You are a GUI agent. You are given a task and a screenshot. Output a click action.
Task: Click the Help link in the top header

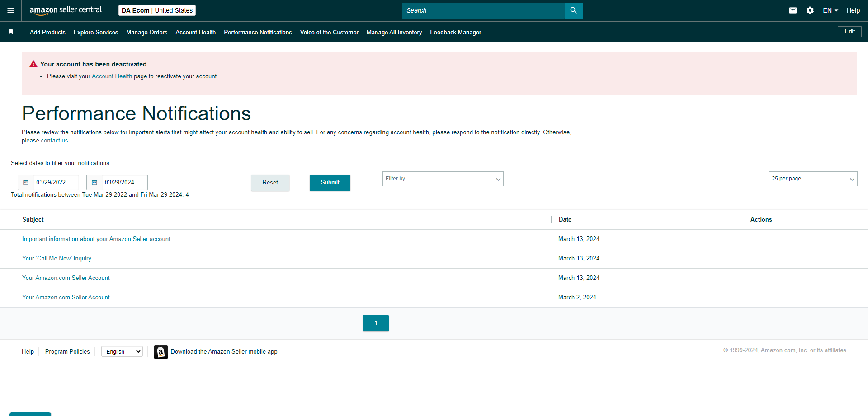click(x=853, y=10)
